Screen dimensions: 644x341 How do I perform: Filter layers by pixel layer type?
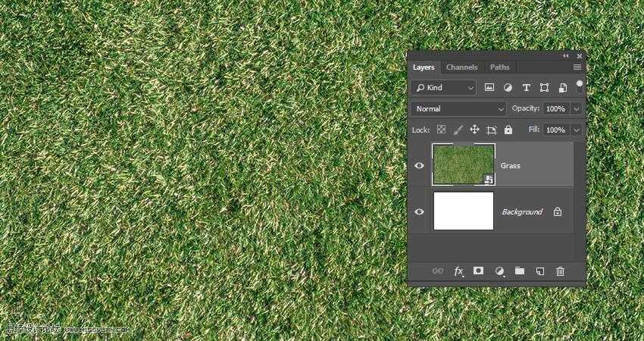(x=489, y=88)
